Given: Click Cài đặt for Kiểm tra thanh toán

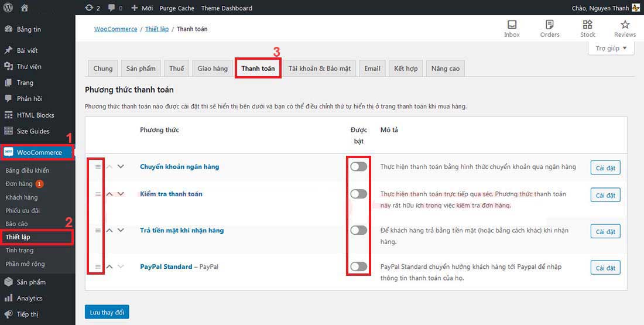Looking at the screenshot, I should tap(605, 196).
